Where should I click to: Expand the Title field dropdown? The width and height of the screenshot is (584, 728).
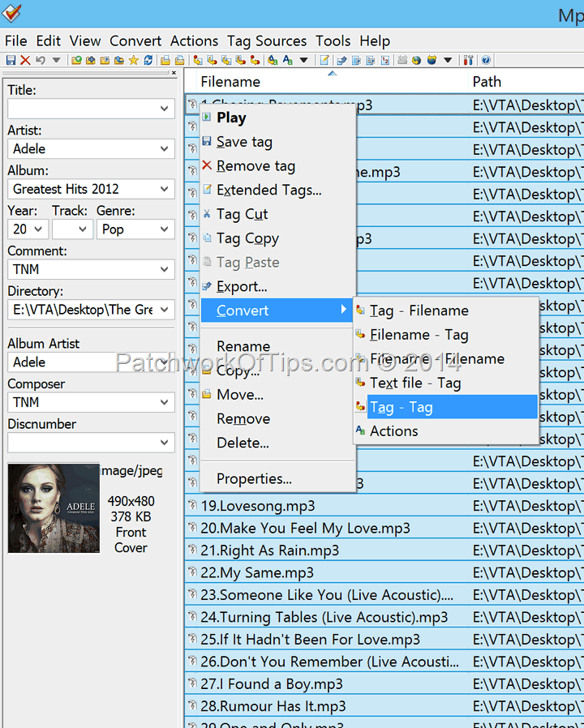coord(164,109)
